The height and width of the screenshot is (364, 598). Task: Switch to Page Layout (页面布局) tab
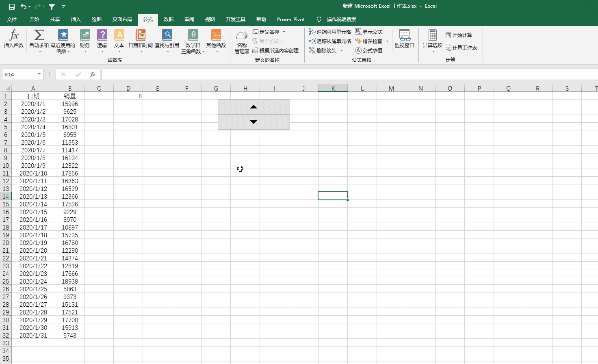[x=122, y=19]
